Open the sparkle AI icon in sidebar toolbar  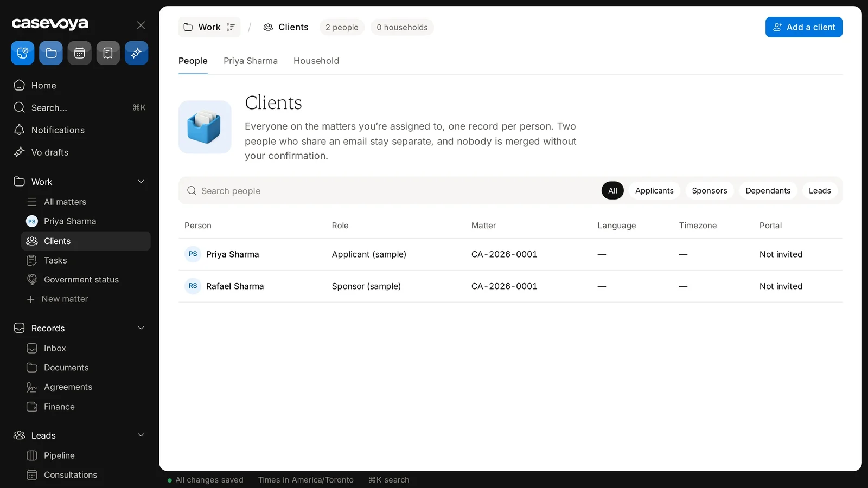click(137, 53)
